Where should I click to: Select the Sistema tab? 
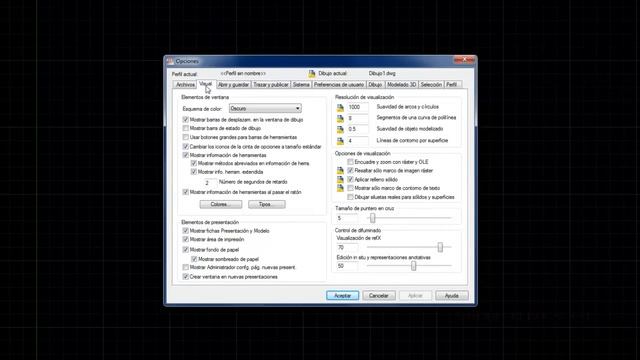[301, 84]
